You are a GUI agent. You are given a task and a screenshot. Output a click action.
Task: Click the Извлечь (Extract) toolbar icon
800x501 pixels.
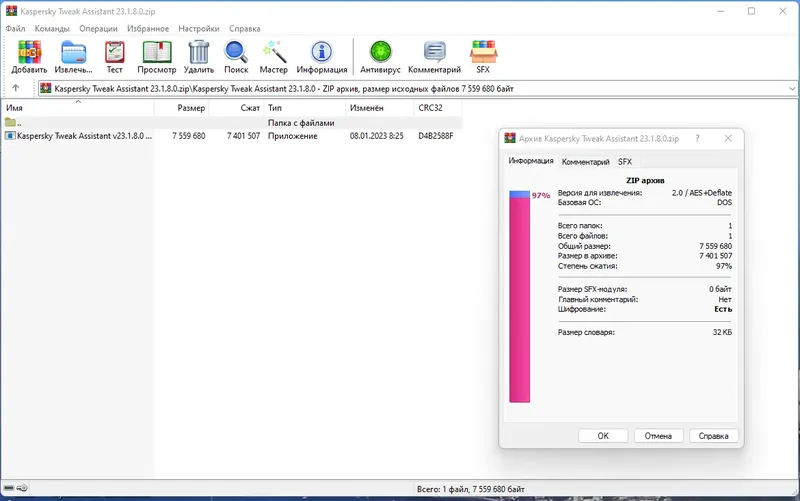coord(73,52)
